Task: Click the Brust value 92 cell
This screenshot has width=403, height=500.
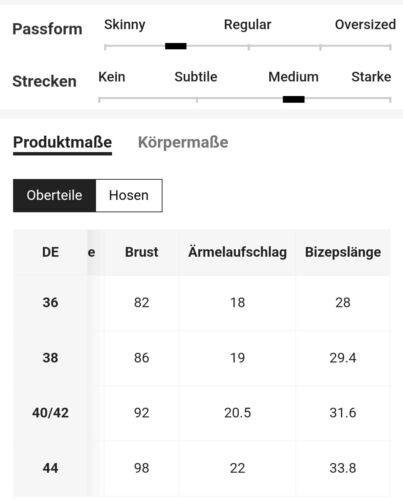Action: [141, 413]
